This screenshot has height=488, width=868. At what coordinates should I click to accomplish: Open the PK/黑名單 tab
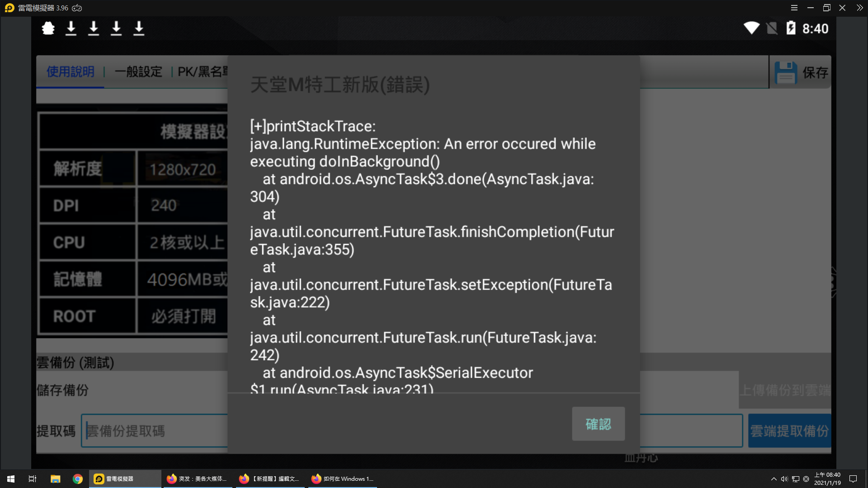[203, 71]
